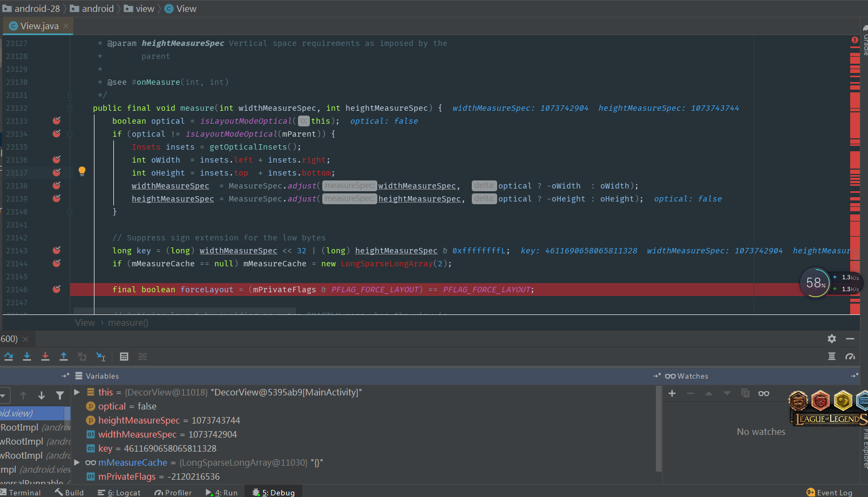Select previous frame with the up arrow
Image resolution: width=868 pixels, height=497 pixels.
click(23, 395)
